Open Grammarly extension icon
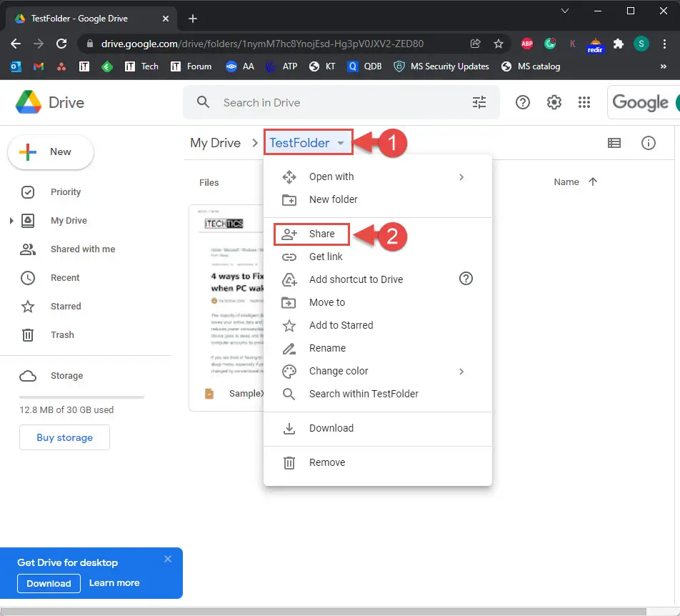The image size is (680, 616). pos(550,44)
